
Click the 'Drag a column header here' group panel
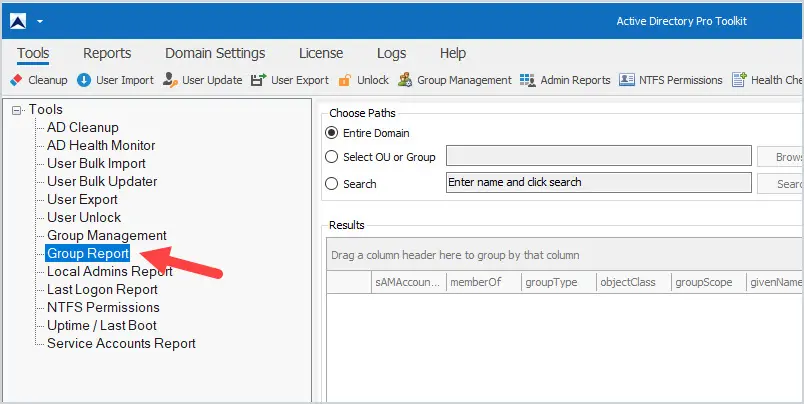click(x=565, y=255)
